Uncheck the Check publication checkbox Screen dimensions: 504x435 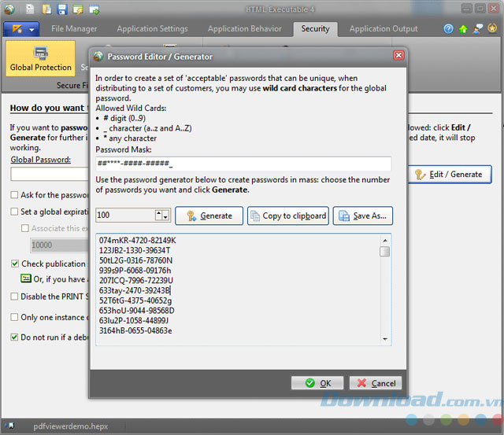point(14,264)
